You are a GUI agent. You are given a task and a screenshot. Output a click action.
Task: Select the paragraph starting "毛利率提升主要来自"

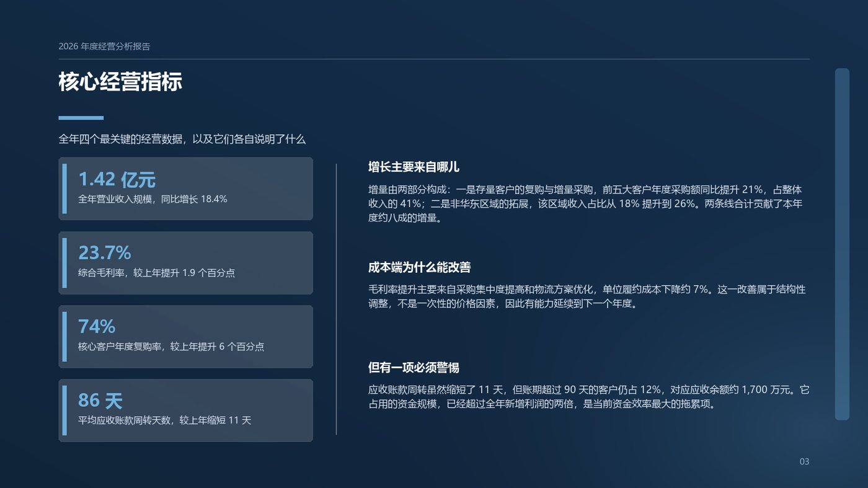point(587,296)
